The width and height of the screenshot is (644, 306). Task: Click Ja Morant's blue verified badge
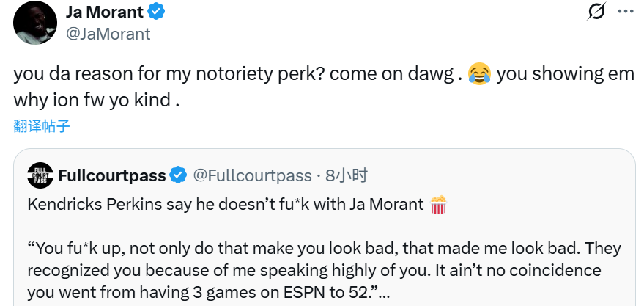158,12
